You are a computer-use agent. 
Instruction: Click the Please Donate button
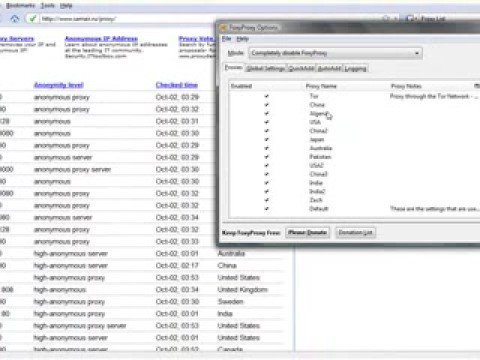pos(307,232)
